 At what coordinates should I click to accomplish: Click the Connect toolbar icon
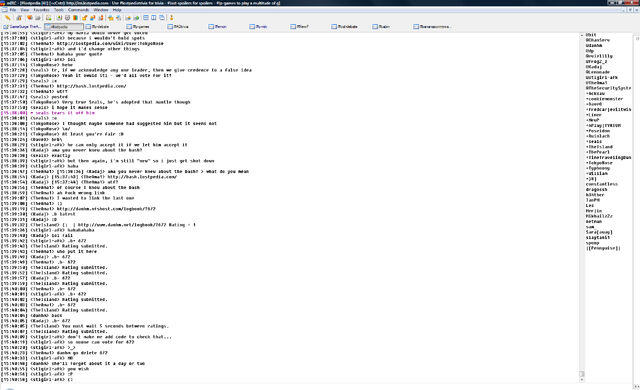(x=7, y=18)
